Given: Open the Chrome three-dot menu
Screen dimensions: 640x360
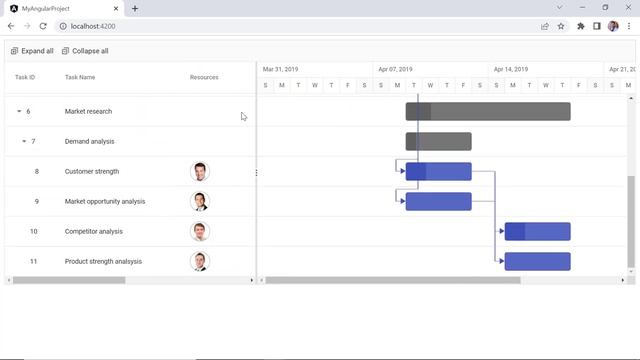Looking at the screenshot, I should coord(629,26).
